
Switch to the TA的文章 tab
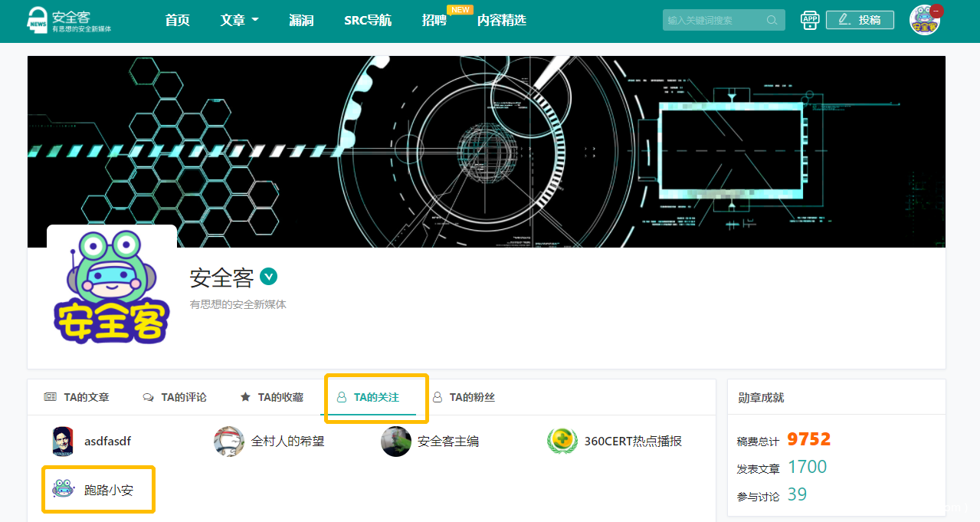(x=77, y=397)
